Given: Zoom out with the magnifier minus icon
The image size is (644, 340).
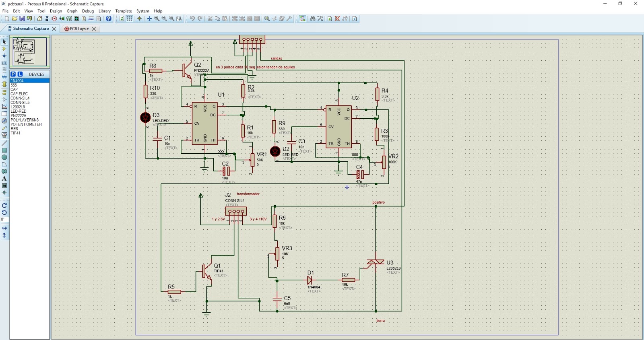Looking at the screenshot, I should (164, 19).
